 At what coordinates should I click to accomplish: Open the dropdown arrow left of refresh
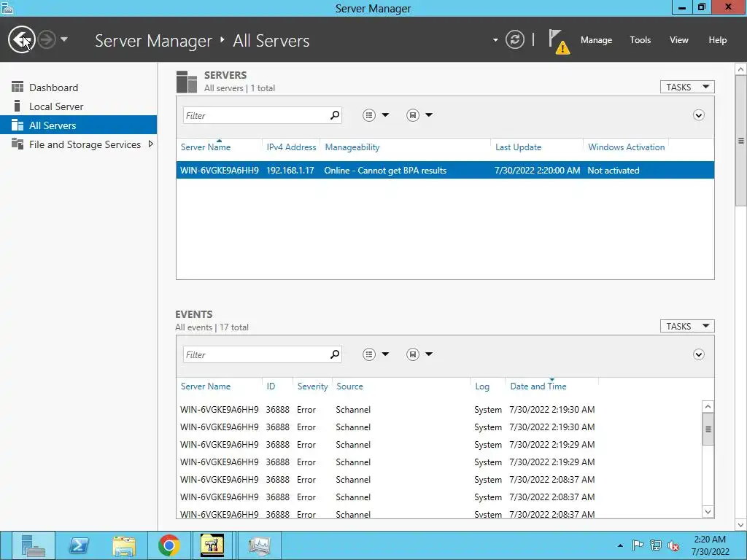pos(495,40)
